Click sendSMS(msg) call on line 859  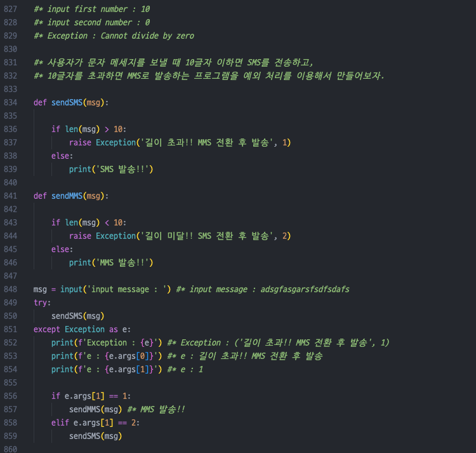pos(96,436)
